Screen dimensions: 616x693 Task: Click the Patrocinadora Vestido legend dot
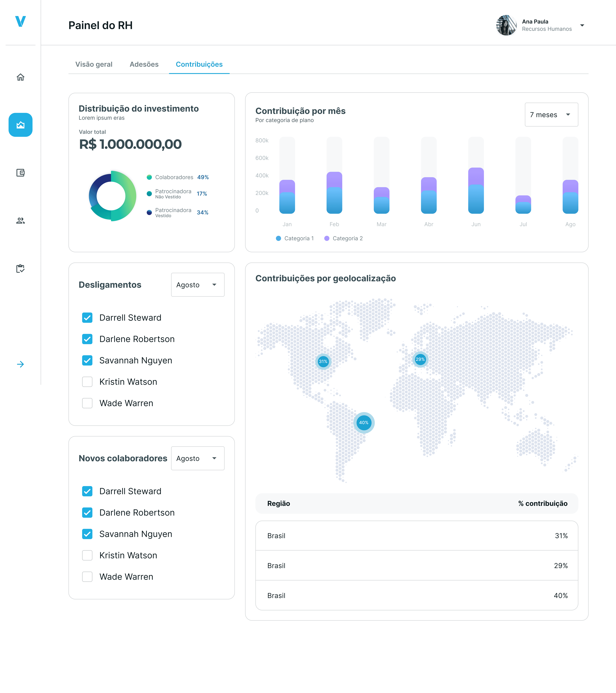click(149, 213)
